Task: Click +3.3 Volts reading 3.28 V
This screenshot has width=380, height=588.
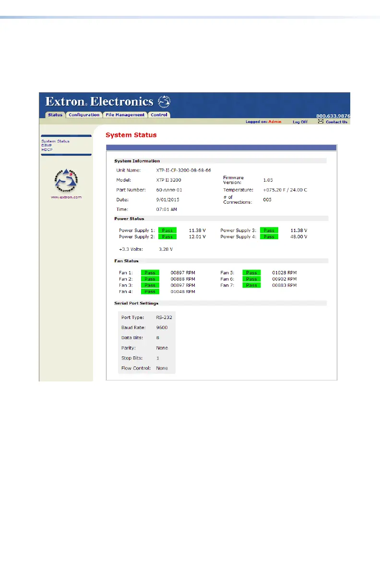Action: coord(166,249)
